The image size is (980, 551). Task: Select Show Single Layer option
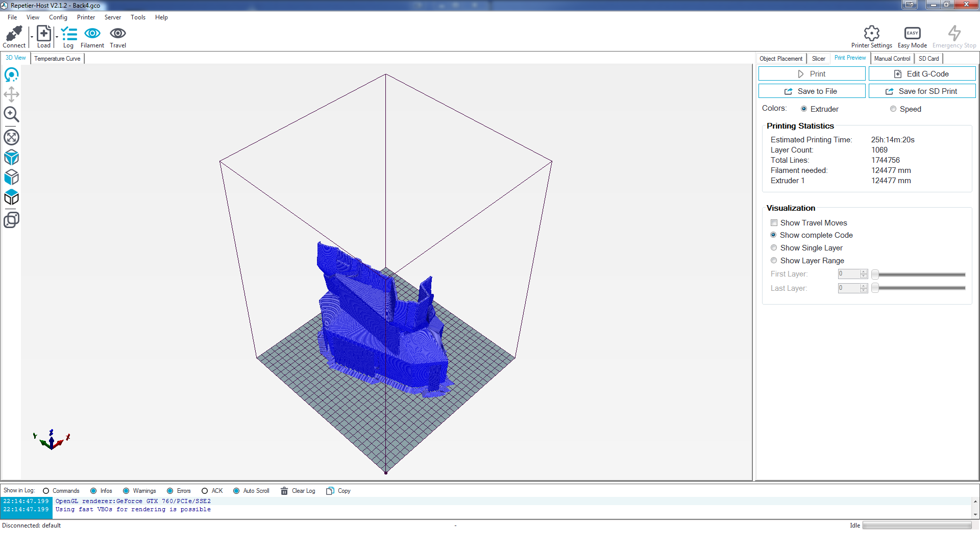[774, 248]
